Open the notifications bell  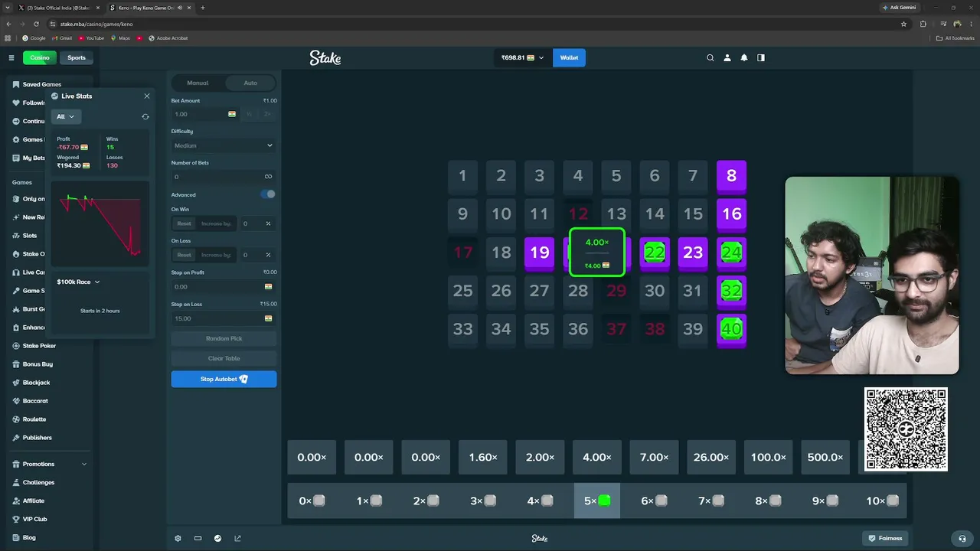[744, 57]
